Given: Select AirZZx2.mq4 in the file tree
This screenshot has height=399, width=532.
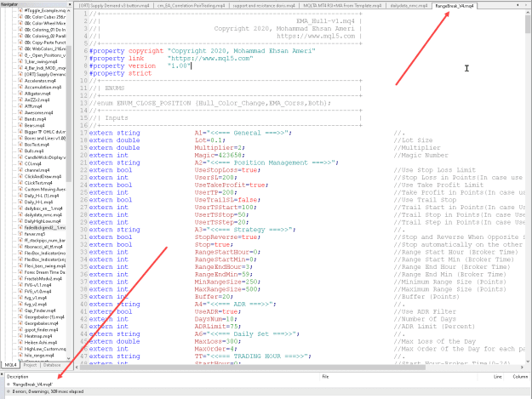Looking at the screenshot, I should click(x=37, y=100).
